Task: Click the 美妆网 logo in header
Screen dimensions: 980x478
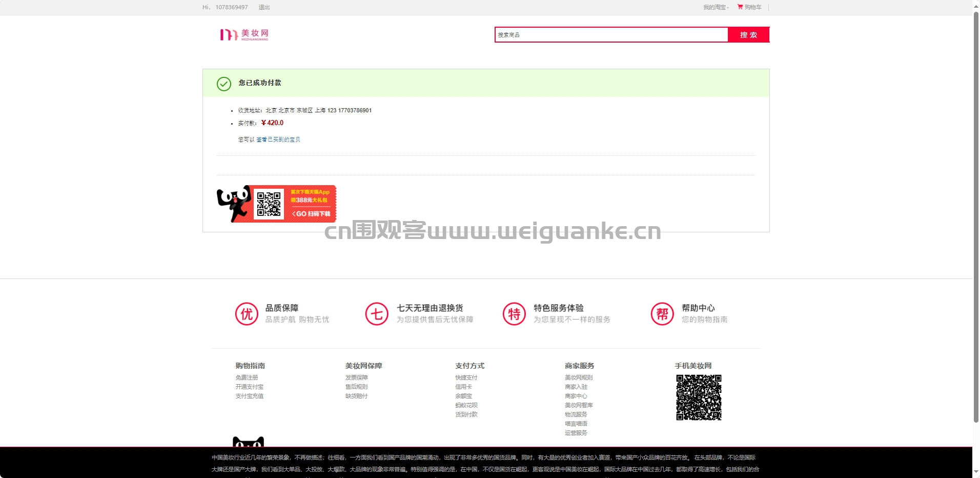Action: (x=244, y=34)
